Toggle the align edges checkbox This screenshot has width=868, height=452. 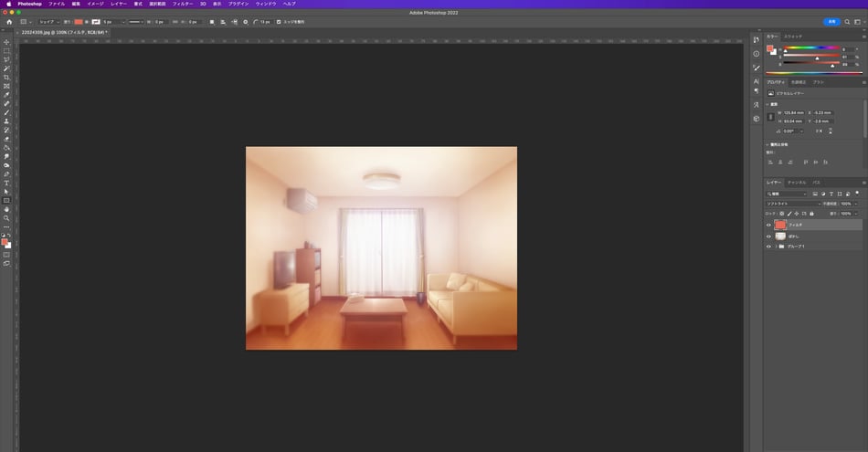[279, 22]
